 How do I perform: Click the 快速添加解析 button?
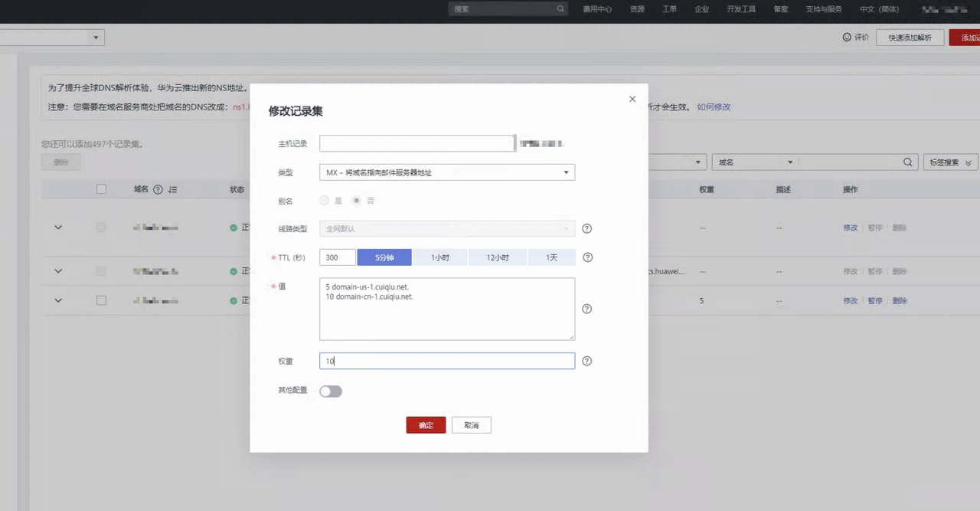910,38
